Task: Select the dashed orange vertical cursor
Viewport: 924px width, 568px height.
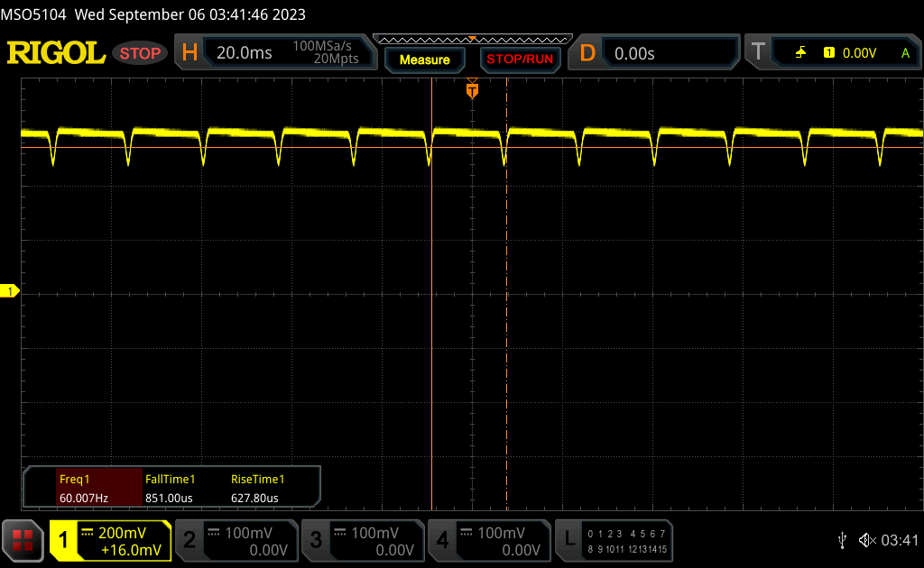Action: point(507,294)
